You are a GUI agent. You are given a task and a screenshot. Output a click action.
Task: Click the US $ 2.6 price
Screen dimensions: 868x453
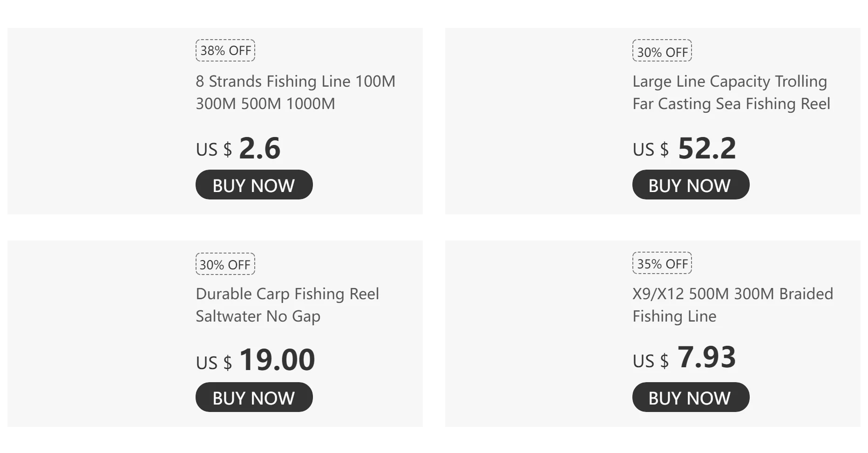point(238,148)
